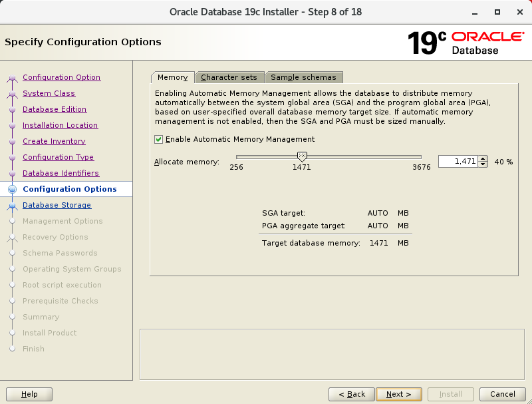
Task: Click the PGA aggregate target AUTO value
Action: click(378, 226)
